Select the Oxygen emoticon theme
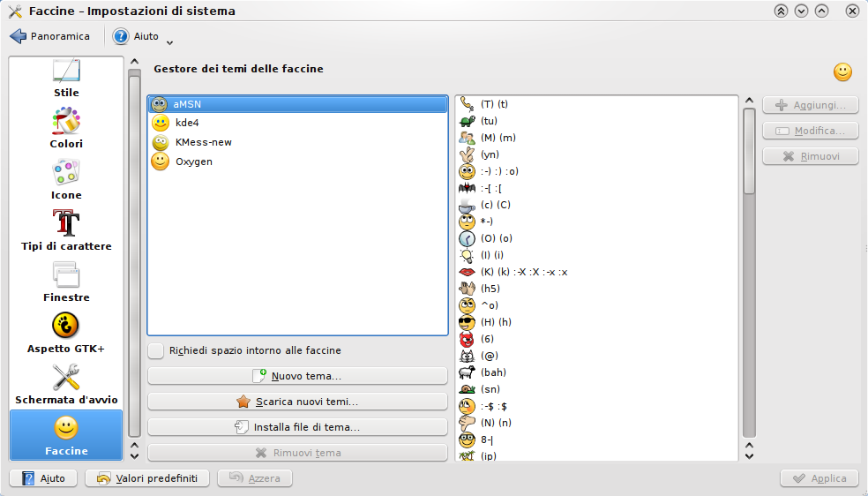Image resolution: width=868 pixels, height=496 pixels. tap(298, 162)
